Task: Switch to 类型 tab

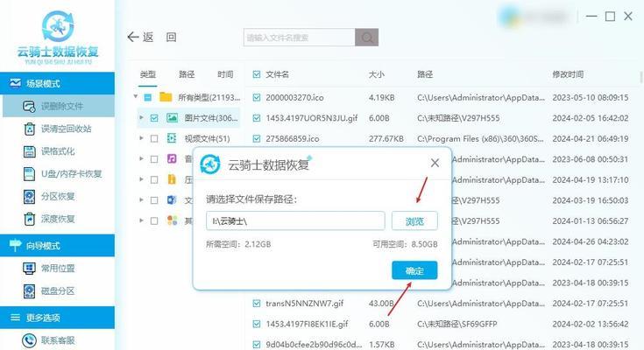Action: point(147,74)
